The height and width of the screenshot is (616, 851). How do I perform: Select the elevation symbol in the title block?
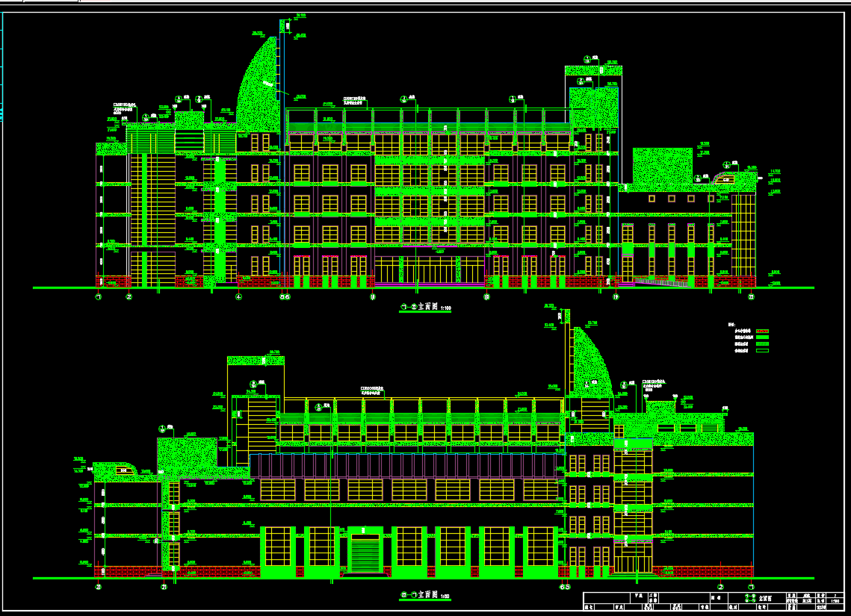751,599
